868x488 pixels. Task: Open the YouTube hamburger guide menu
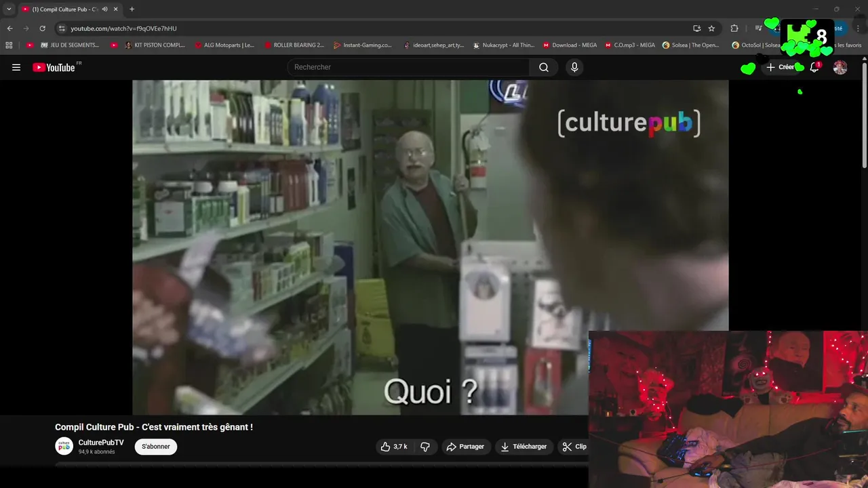pos(16,67)
